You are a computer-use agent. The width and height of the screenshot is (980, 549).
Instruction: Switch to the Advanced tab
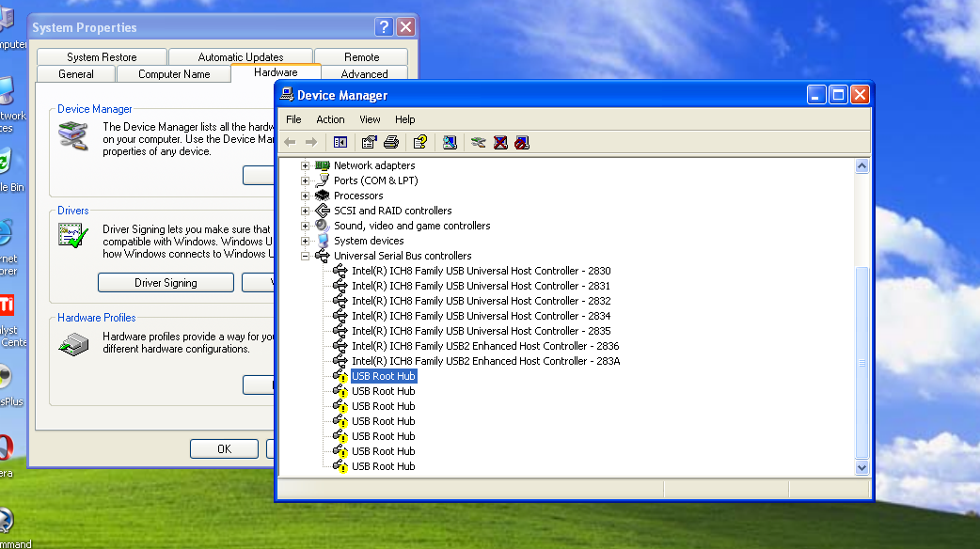point(364,73)
